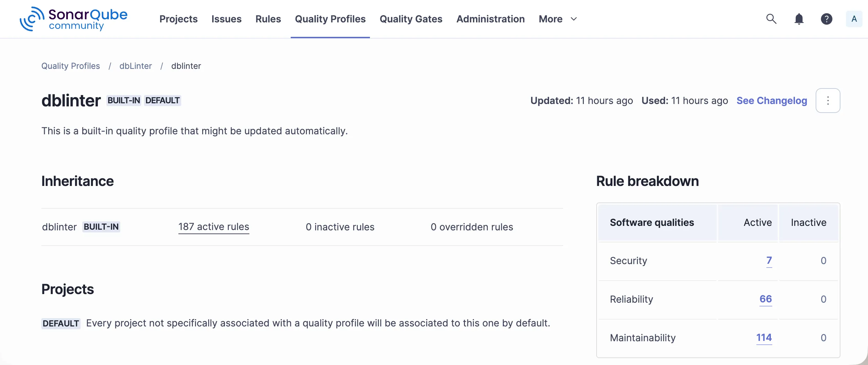Open the user account avatar 'A'
Screen dimensions: 868x365
coord(854,19)
